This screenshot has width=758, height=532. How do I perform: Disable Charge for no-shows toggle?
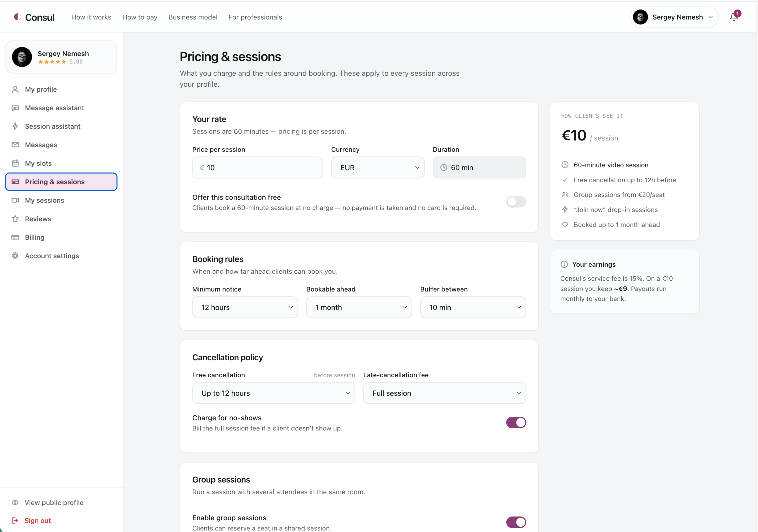point(516,423)
